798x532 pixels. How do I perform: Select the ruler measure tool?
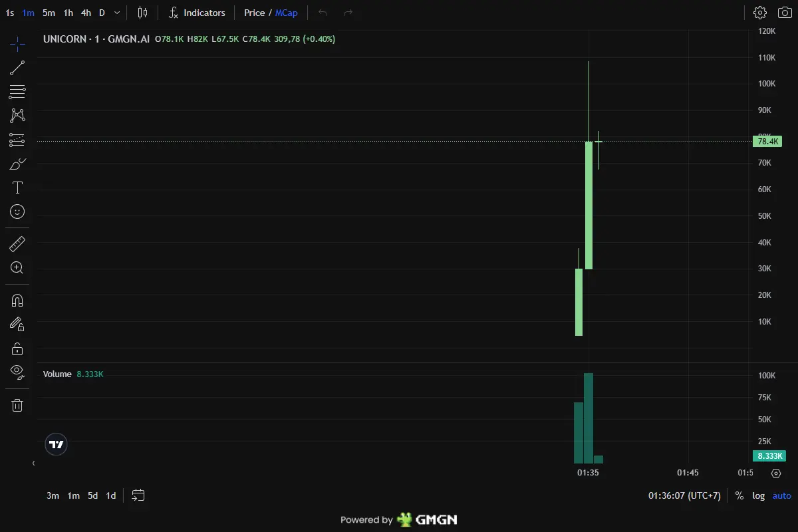[x=17, y=244]
